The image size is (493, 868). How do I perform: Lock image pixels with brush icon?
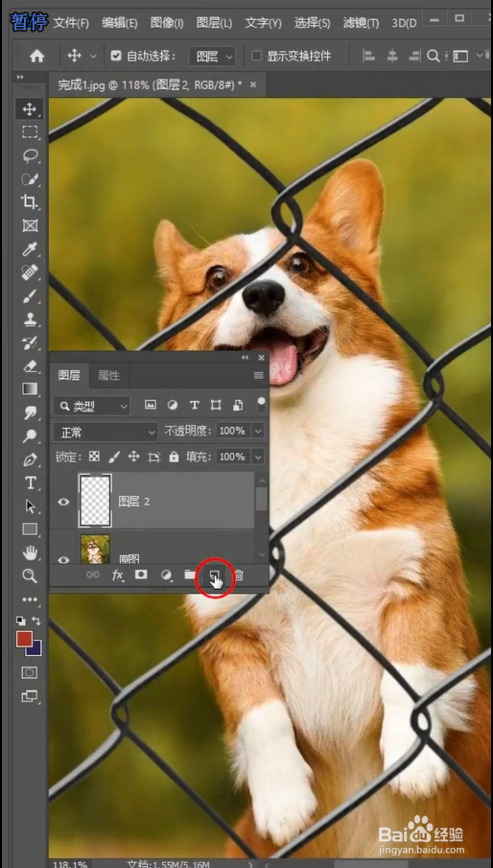point(114,457)
